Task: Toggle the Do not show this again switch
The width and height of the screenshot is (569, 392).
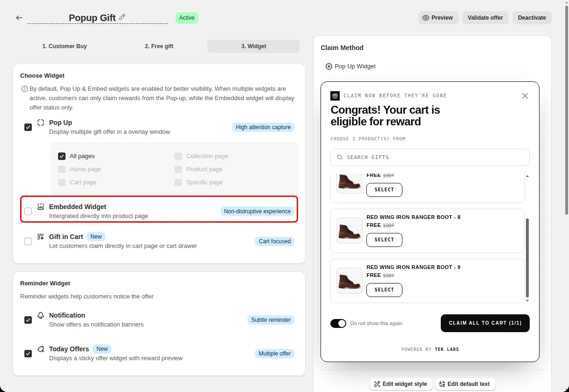Action: pos(338,323)
